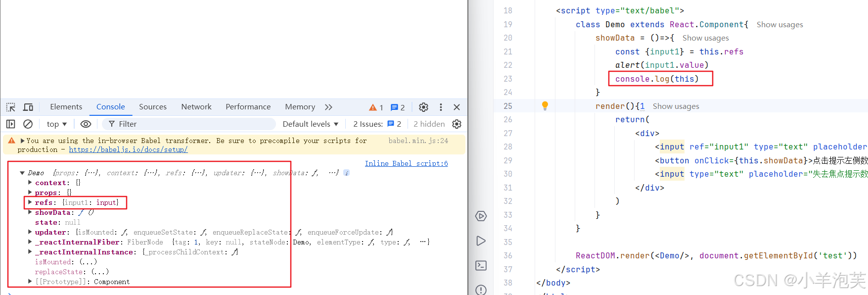Open the babel.min.js:24 source link
868x295 pixels.
tap(418, 141)
